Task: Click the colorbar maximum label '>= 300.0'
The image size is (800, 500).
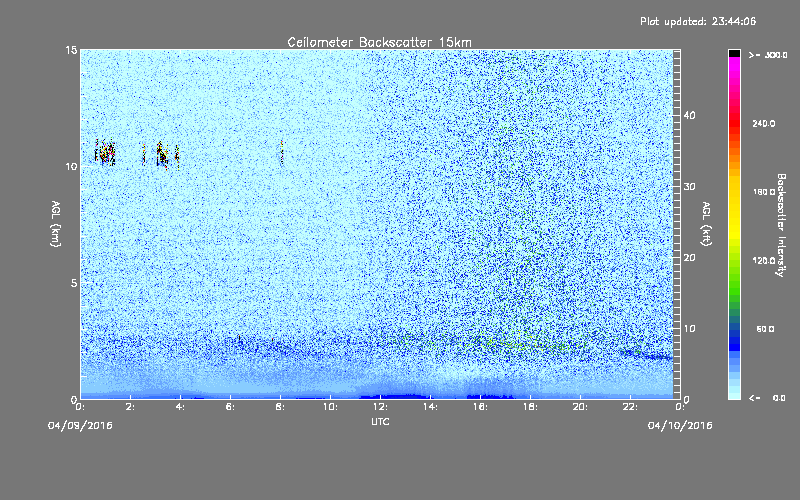Action: tap(768, 55)
